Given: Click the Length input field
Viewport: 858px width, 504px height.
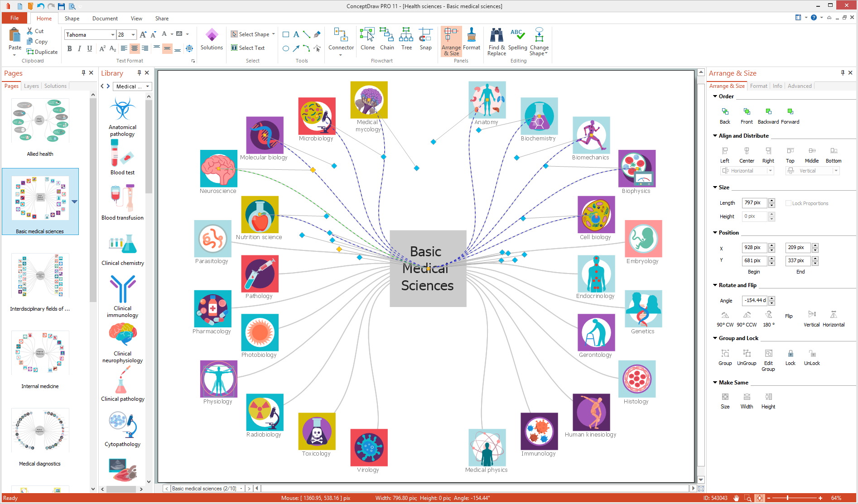Looking at the screenshot, I should [x=755, y=203].
